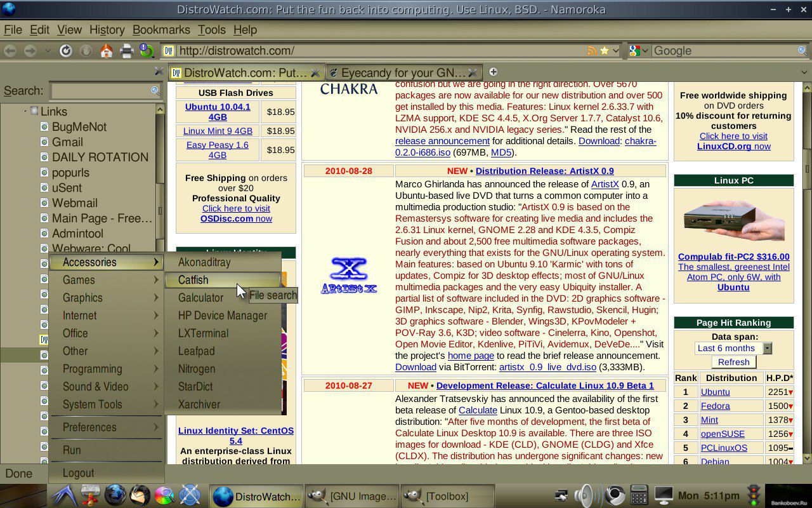The image size is (812, 508).
Task: Click the address bar URL field
Action: pyautogui.click(x=381, y=51)
